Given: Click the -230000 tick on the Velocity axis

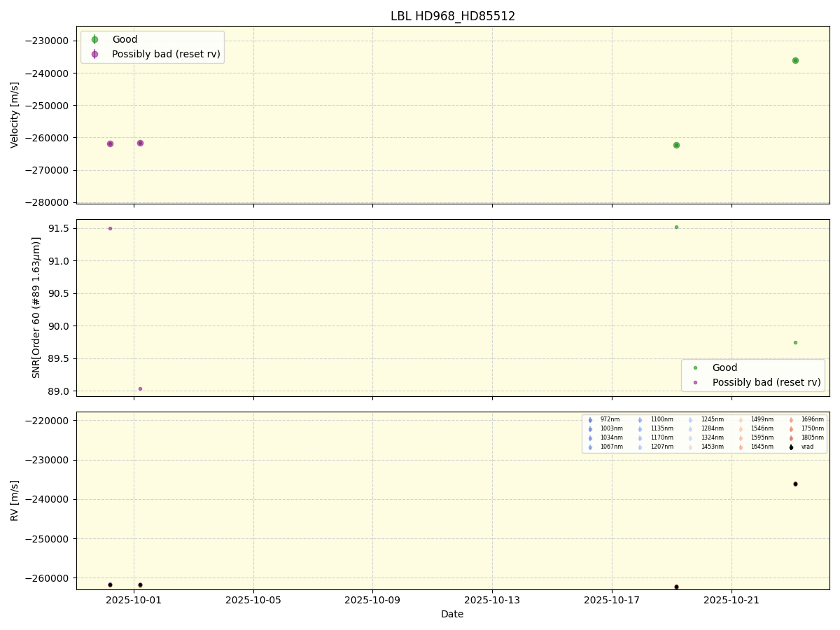Looking at the screenshot, I should pyautogui.click(x=48, y=41).
